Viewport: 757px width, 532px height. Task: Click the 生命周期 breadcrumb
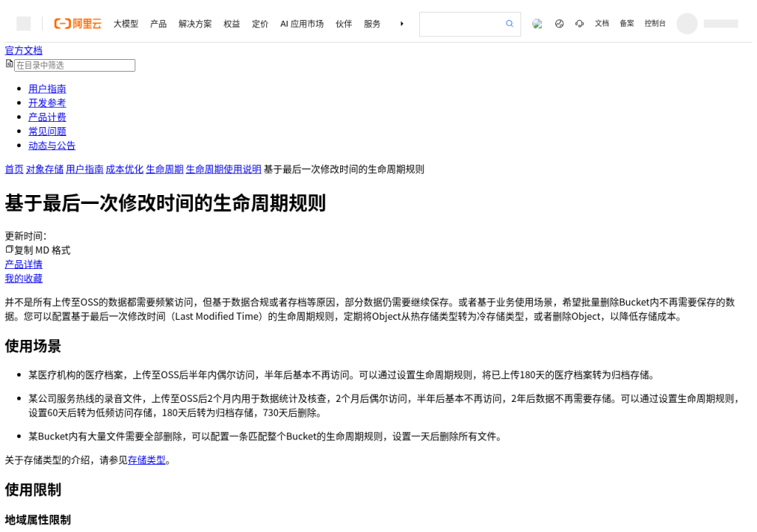(x=165, y=169)
